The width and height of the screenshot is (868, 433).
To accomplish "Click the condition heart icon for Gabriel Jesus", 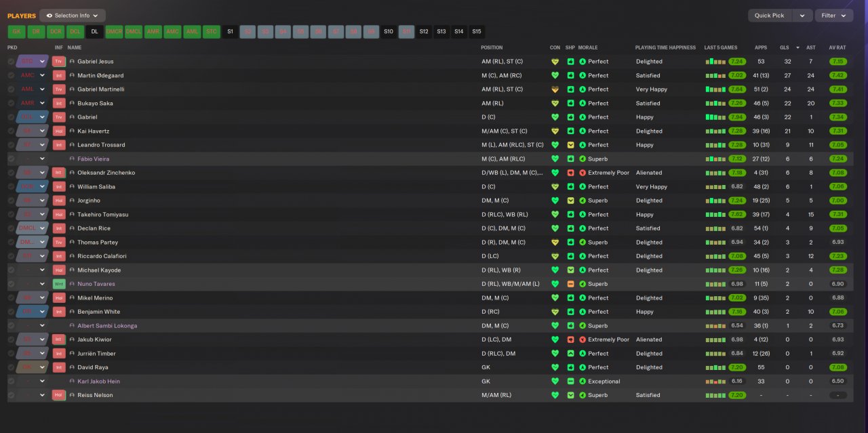I will pos(555,62).
